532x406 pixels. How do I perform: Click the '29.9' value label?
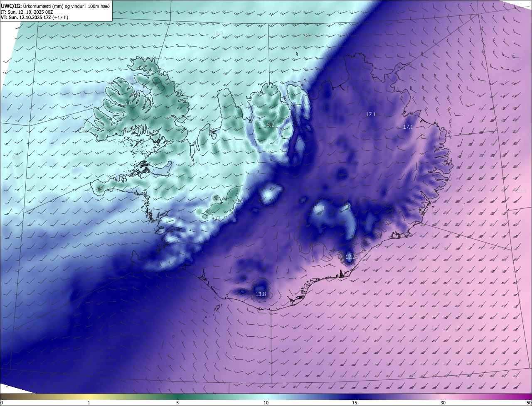521,190
